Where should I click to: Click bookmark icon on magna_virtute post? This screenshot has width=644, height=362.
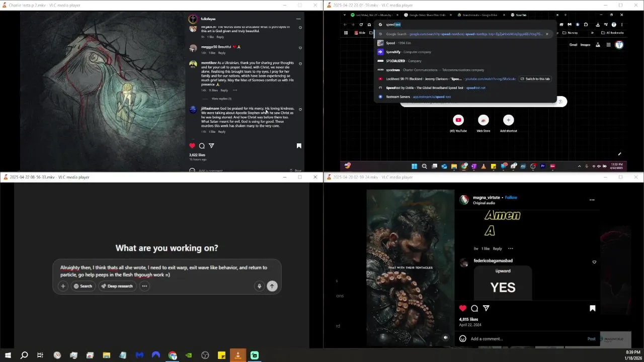tap(593, 308)
